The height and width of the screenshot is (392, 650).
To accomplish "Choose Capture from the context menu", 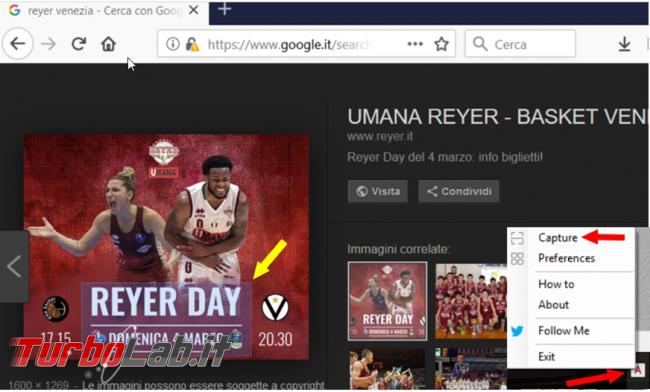I will [x=558, y=238].
